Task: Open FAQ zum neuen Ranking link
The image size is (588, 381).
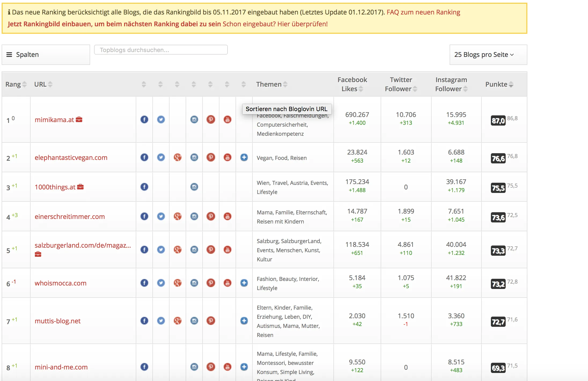Action: tap(423, 12)
